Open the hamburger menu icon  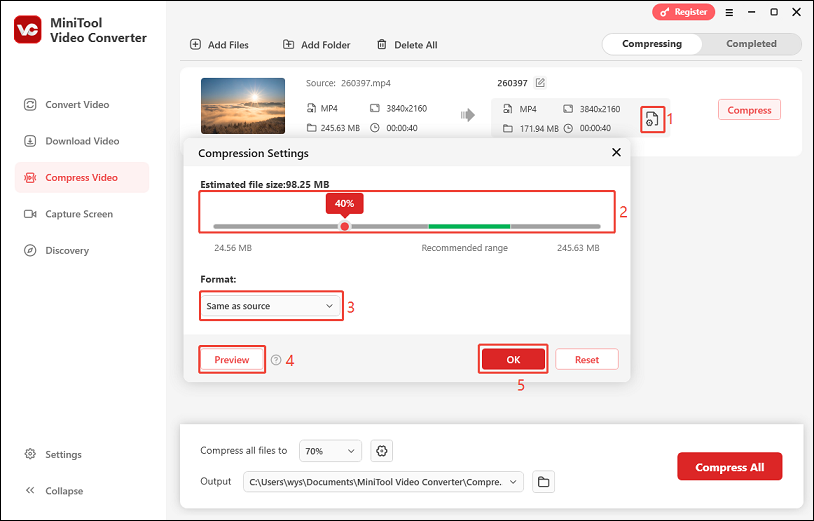pos(729,12)
